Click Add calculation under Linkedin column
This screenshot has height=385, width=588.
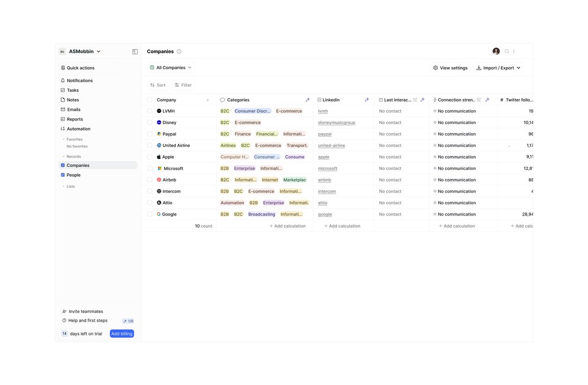point(342,226)
